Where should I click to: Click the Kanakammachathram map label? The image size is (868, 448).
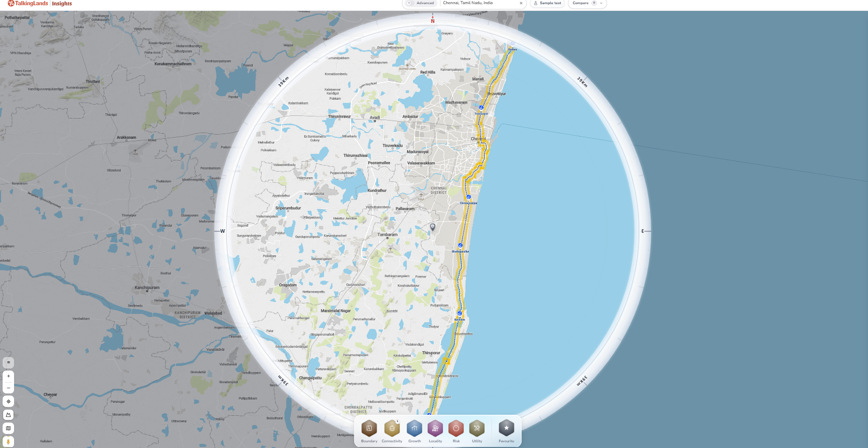click(173, 64)
